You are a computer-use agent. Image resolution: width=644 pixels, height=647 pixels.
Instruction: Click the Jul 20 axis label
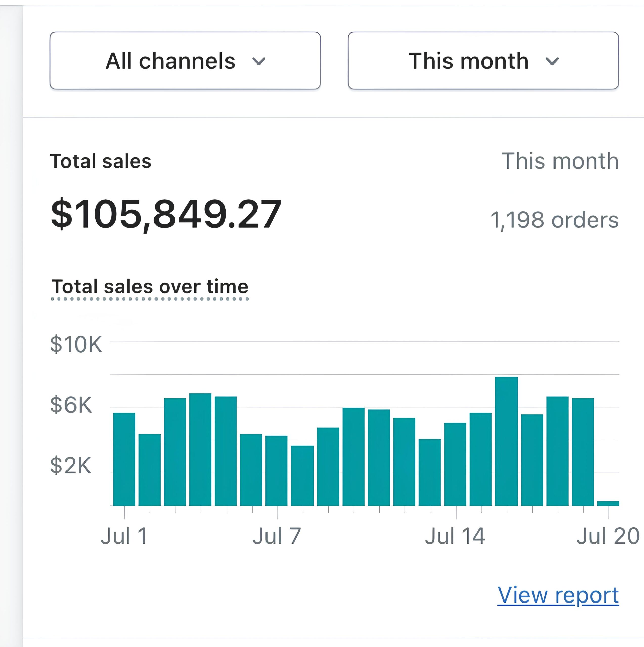tap(608, 536)
